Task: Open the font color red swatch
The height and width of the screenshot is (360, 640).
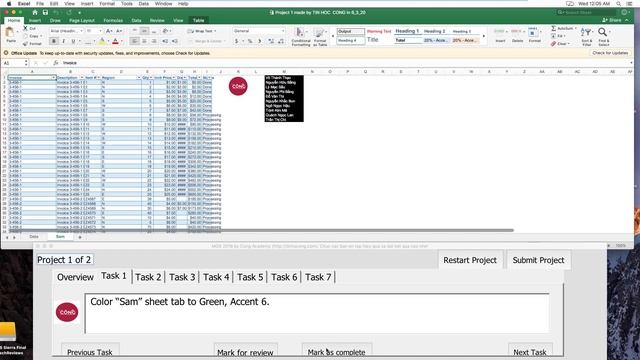Action: coord(115,41)
